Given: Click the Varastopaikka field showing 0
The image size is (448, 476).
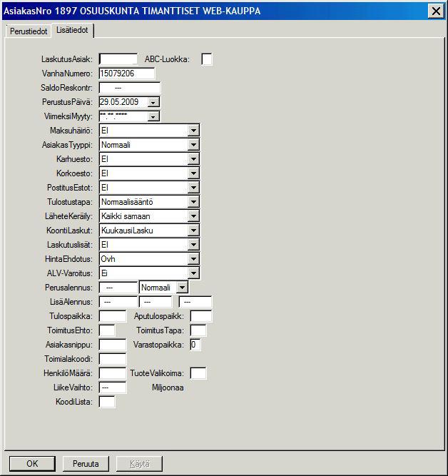Looking at the screenshot, I should click(x=195, y=345).
